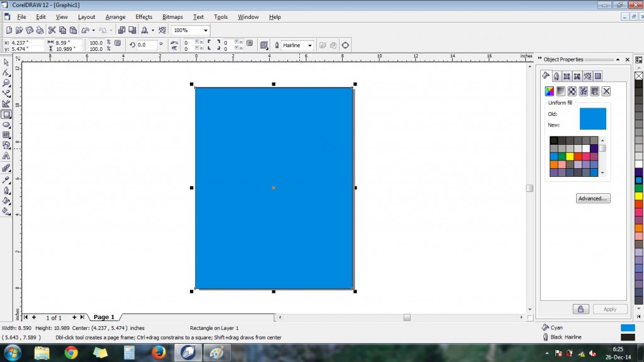644x362 pixels.
Task: Select the Pick tool in toolbox
Action: [x=6, y=62]
